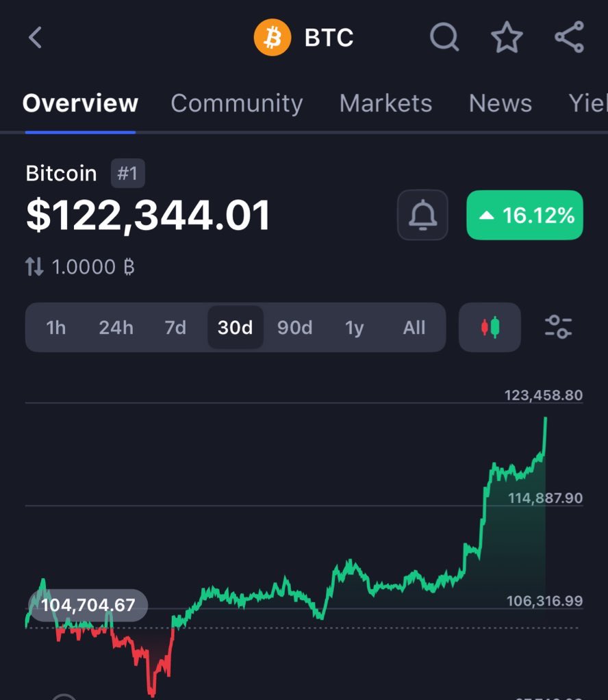
Task: Select the All chart range
Action: (x=414, y=328)
